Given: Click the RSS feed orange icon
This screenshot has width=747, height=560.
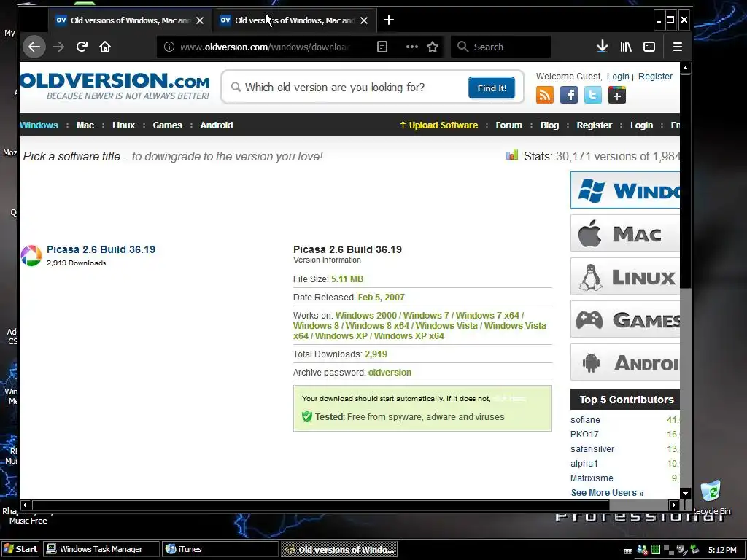Looking at the screenshot, I should click(x=545, y=95).
